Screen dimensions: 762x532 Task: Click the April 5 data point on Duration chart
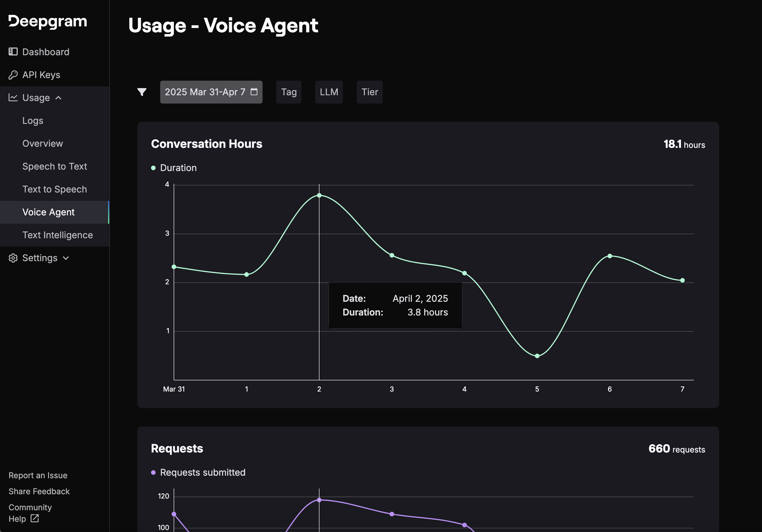(537, 356)
